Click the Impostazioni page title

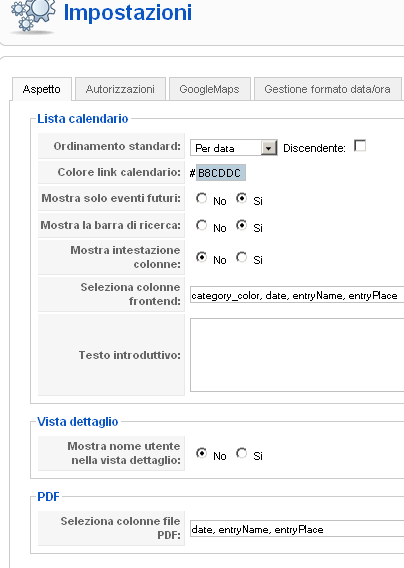pyautogui.click(x=128, y=12)
